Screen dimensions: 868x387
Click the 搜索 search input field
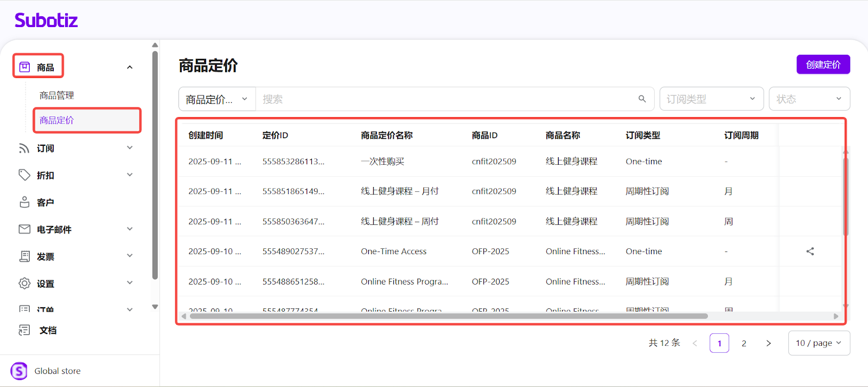coord(445,99)
